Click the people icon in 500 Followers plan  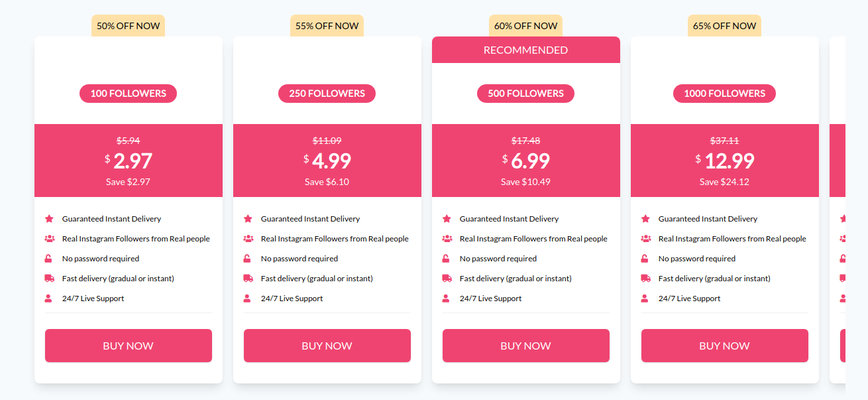point(447,239)
